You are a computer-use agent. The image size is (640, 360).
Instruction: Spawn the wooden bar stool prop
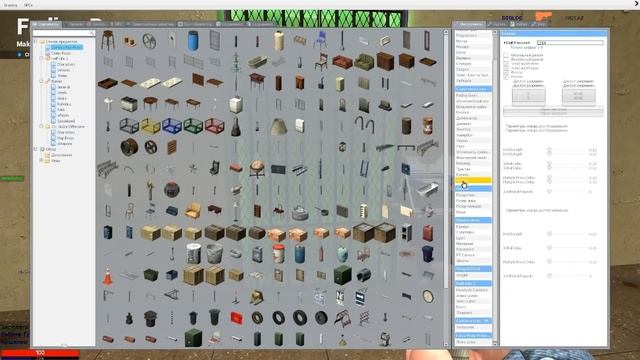[x=108, y=41]
